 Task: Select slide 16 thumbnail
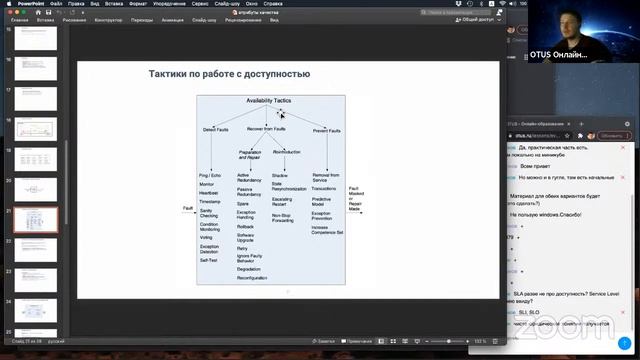(36, 69)
